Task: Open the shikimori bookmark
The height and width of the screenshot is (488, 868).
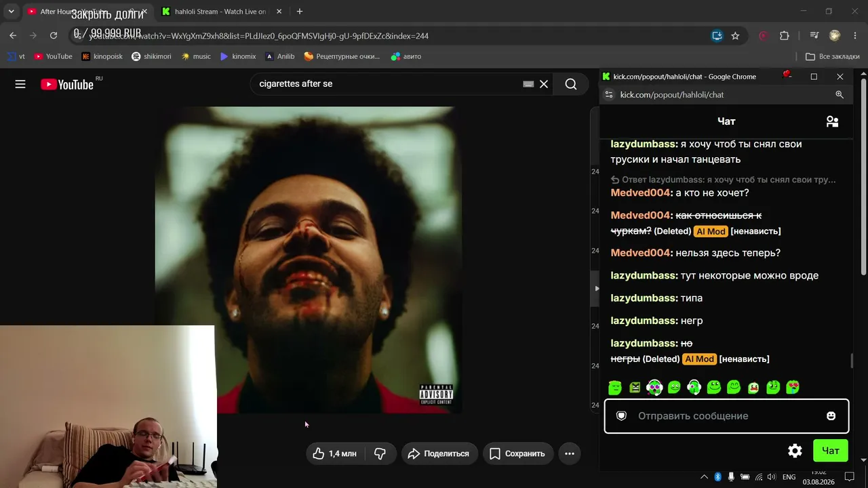Action: pyautogui.click(x=151, y=56)
